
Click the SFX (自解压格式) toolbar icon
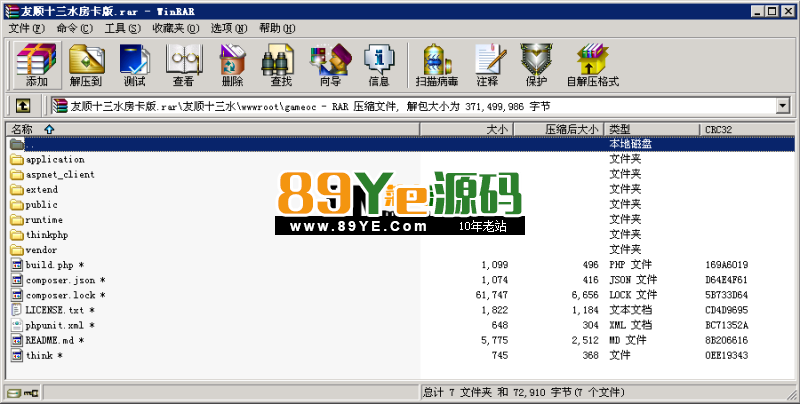click(593, 65)
